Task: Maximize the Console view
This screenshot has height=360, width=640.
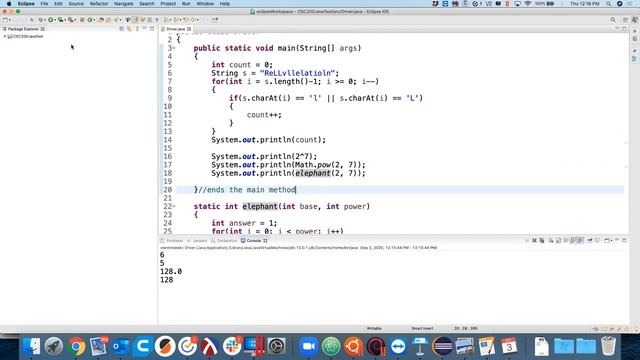Action: tap(624, 241)
